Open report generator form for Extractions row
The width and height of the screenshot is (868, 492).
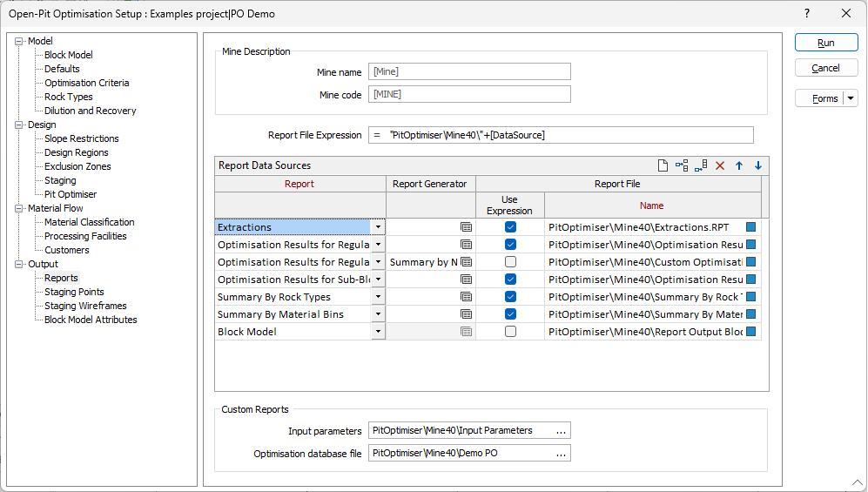tap(466, 227)
